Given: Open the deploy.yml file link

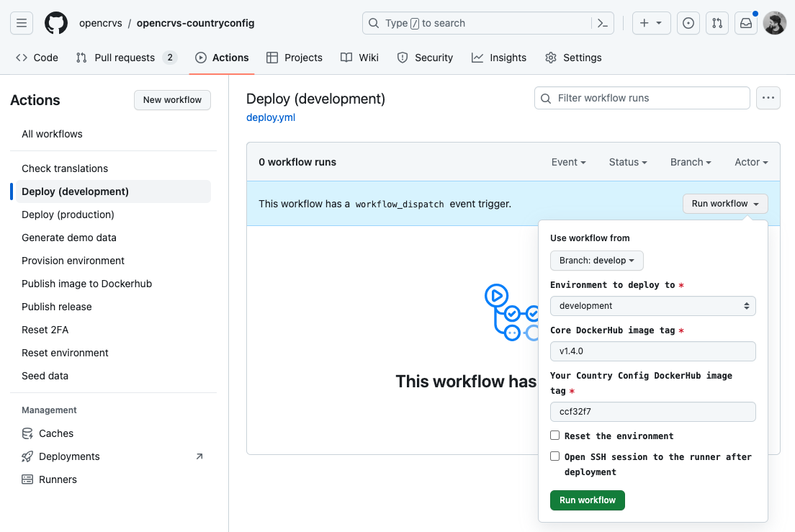Looking at the screenshot, I should click(x=271, y=117).
